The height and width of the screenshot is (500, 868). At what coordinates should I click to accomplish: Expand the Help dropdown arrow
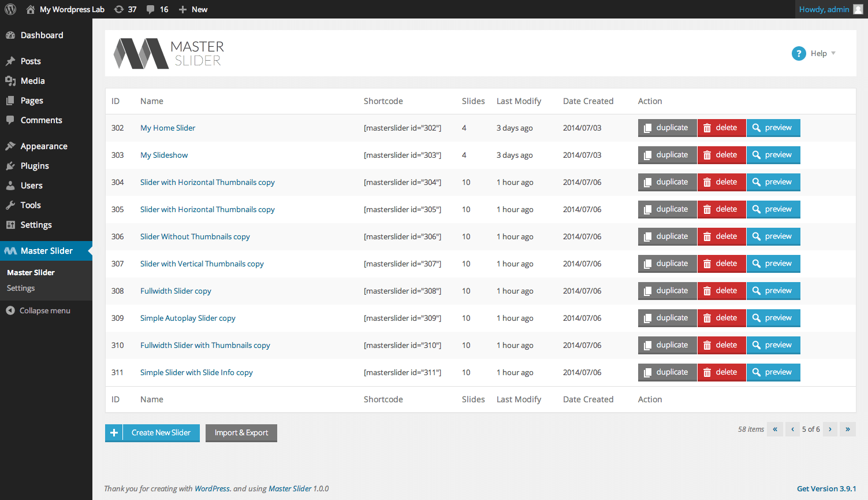pos(833,53)
